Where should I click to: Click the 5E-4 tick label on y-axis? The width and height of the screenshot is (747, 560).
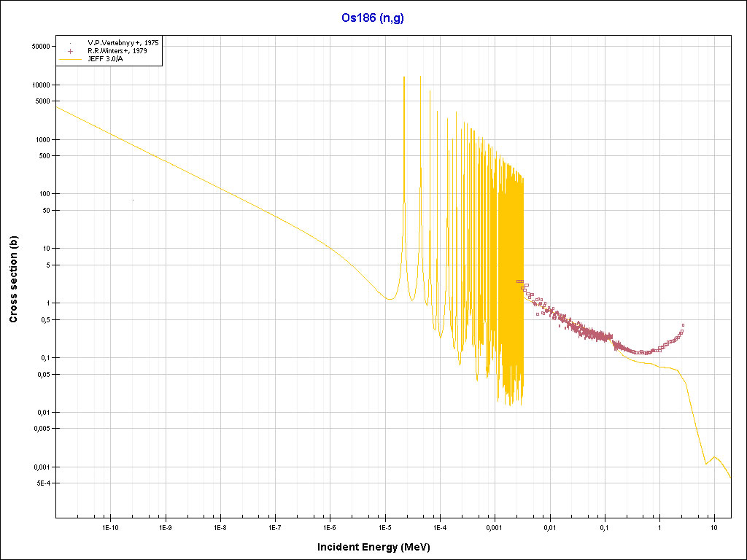(39, 483)
